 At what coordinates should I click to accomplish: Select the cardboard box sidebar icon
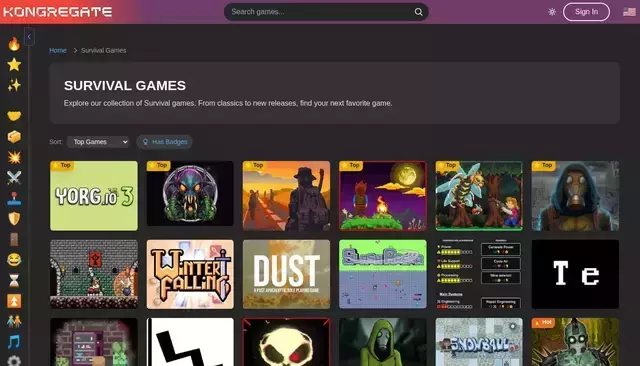coord(14,137)
